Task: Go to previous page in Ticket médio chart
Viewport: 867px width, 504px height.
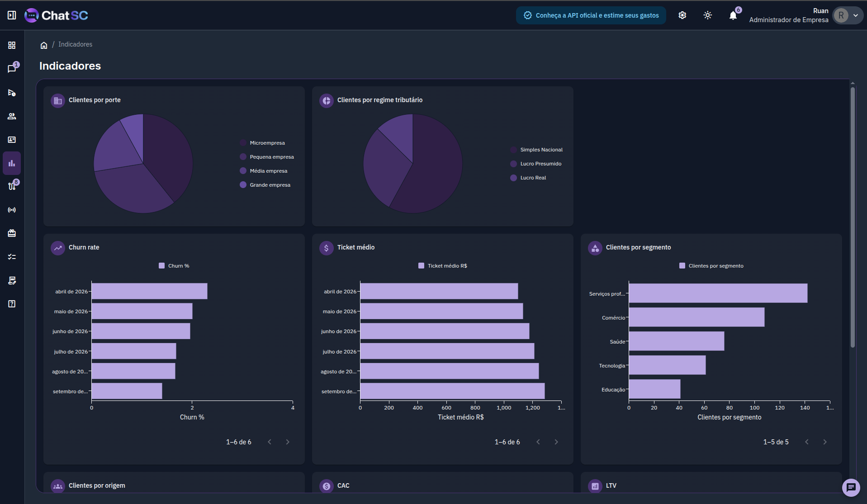Action: 538,442
